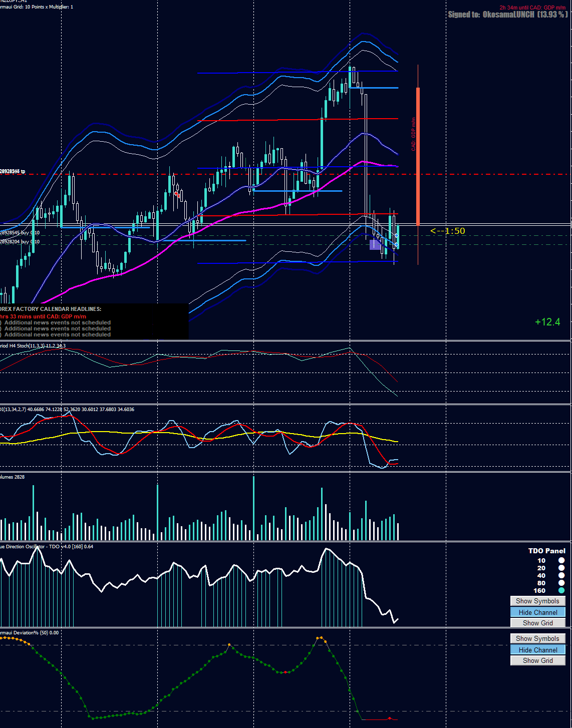Click the 28928204 buy 0.10 order label
Screen dimensions: 572x728
pos(20,242)
